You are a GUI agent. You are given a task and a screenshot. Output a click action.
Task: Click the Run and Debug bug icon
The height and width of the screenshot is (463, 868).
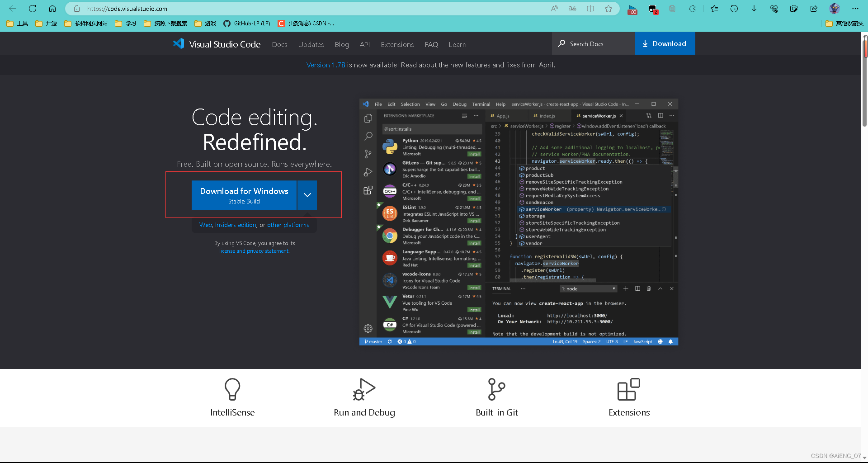pyautogui.click(x=364, y=389)
